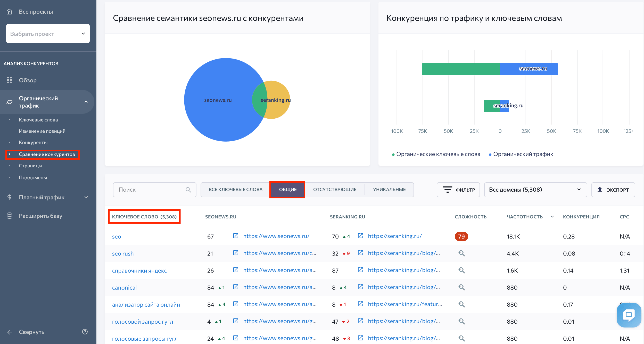This screenshot has width=644, height=344.
Task: Click the database icon for Расширить базу
Action: point(10,216)
